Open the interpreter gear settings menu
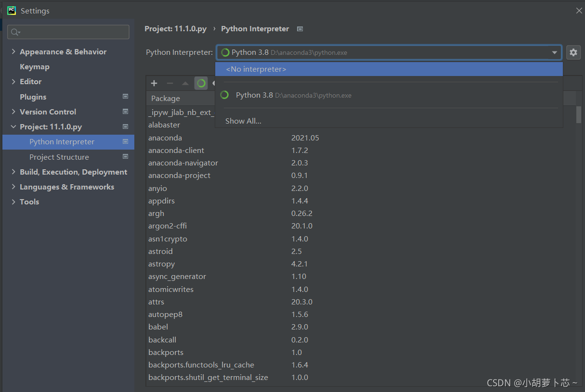Screen dimensions: 585x392 point(573,52)
